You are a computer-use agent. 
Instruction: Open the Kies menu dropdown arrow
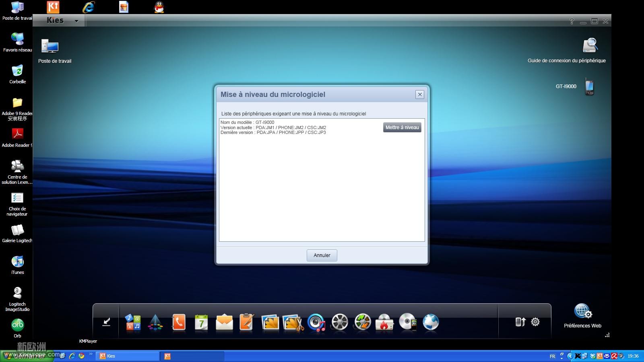coord(76,21)
